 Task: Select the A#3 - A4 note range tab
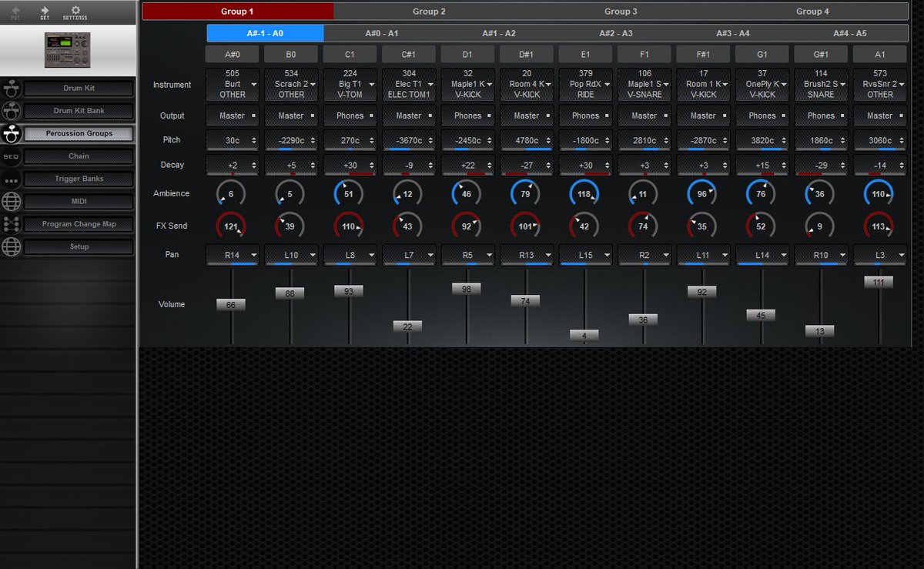click(x=733, y=33)
